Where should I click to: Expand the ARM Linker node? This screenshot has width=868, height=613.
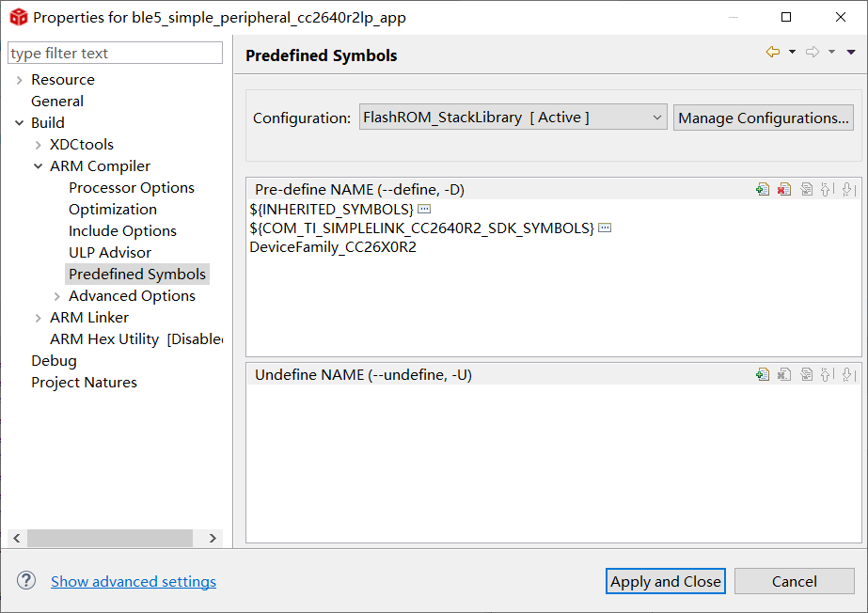38,318
